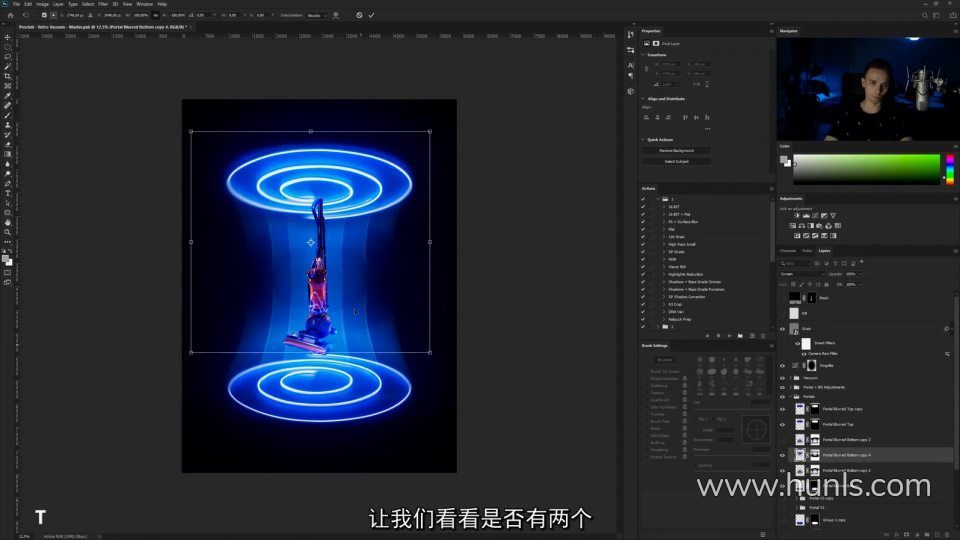Hide Portal Blurred Top copy layer
Screen dimensions: 960x540
click(x=782, y=409)
